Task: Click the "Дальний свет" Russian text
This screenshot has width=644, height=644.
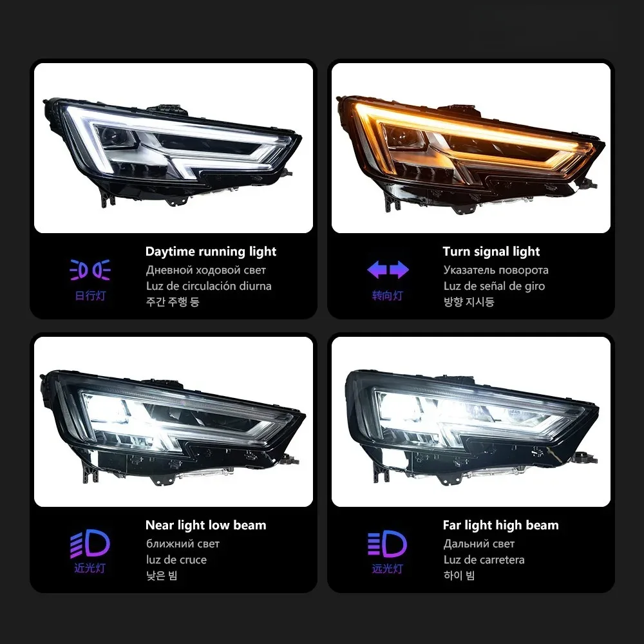Action: point(479,544)
